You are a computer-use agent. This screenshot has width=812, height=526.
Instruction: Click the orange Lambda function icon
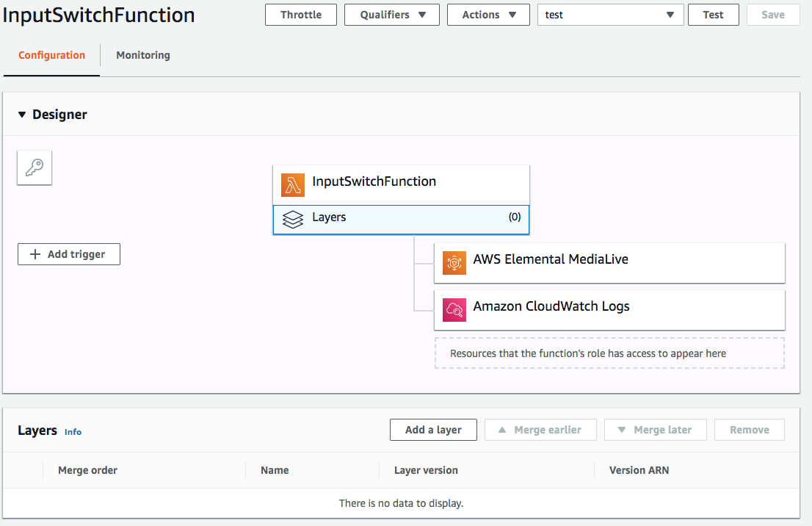(x=293, y=185)
